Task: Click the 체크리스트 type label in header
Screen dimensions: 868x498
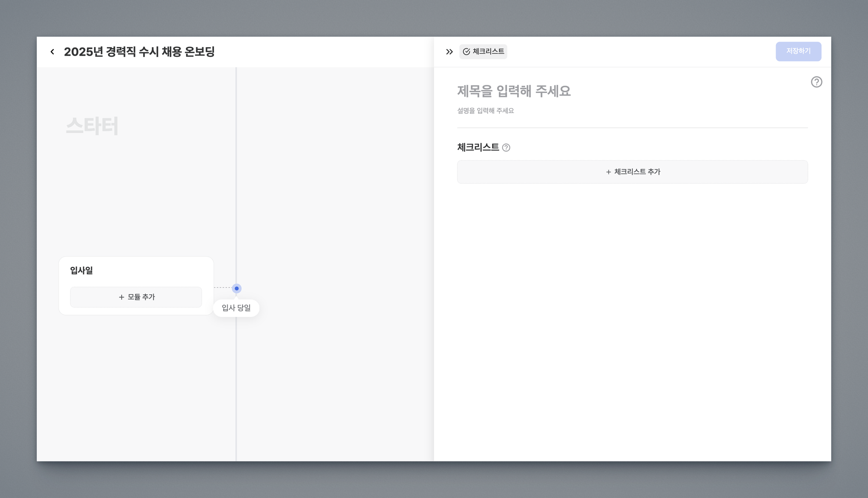Action: tap(488, 51)
